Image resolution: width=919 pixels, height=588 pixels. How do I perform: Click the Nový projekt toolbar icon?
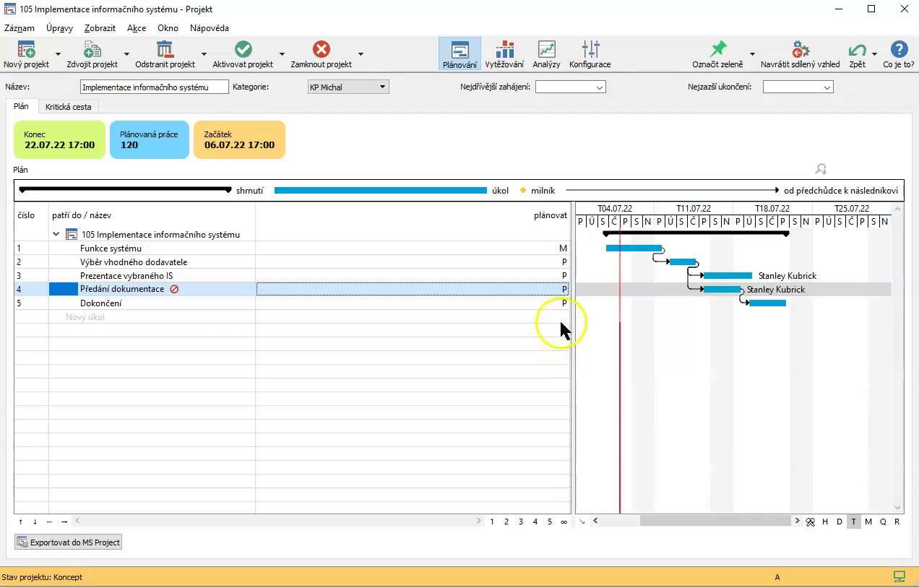tap(26, 50)
